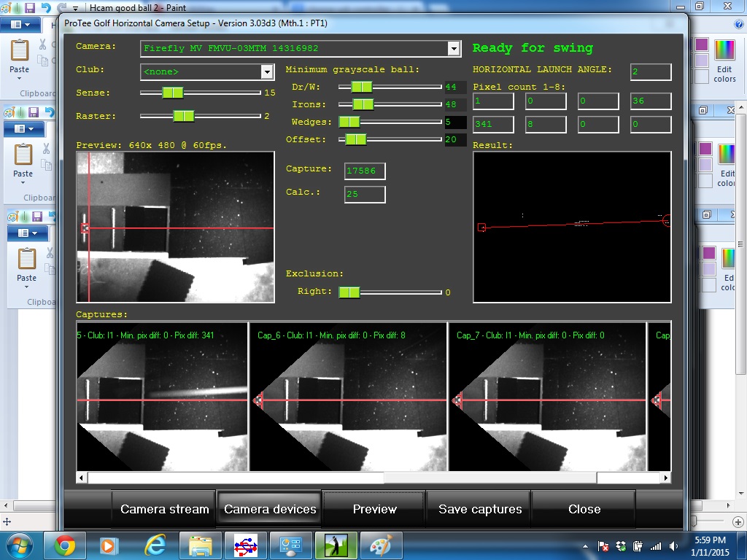
Task: Open Windows Media Player from the taskbar
Action: 108,545
